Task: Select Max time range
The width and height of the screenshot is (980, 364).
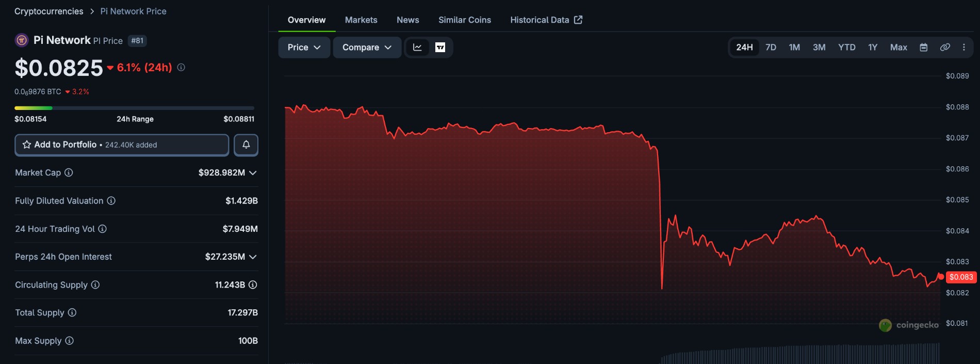Action: coord(899,48)
